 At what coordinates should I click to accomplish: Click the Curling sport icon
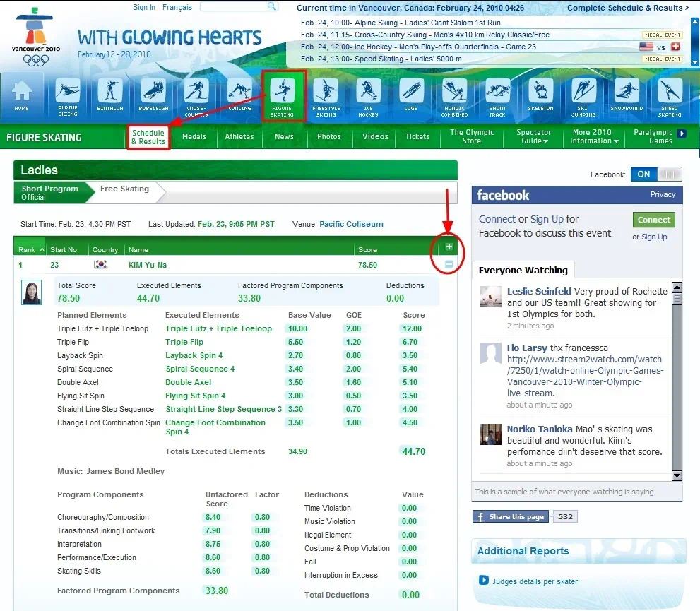(239, 96)
